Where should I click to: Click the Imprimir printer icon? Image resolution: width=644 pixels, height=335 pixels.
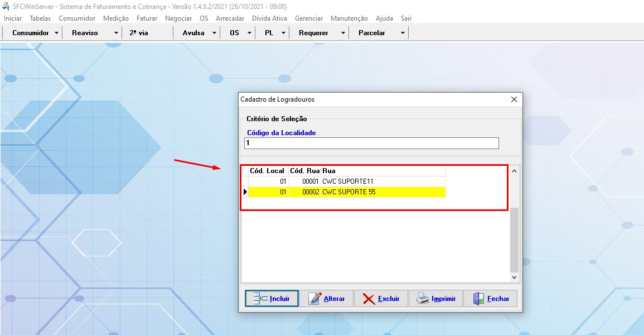(x=423, y=299)
